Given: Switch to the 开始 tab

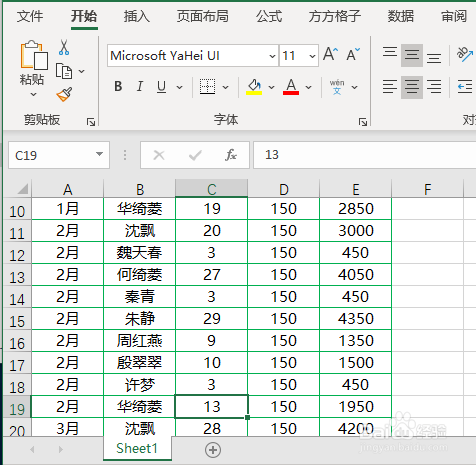Looking at the screenshot, I should (84, 16).
